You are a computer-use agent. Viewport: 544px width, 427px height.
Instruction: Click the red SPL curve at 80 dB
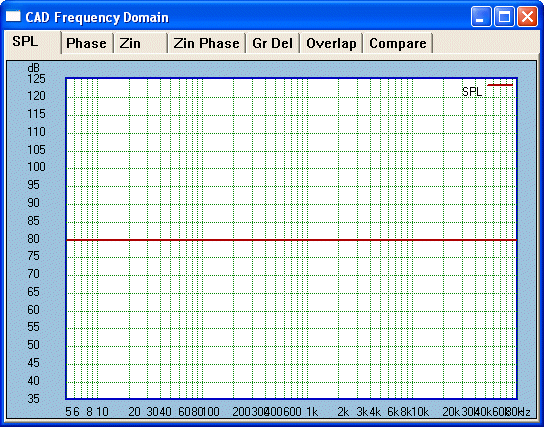291,240
